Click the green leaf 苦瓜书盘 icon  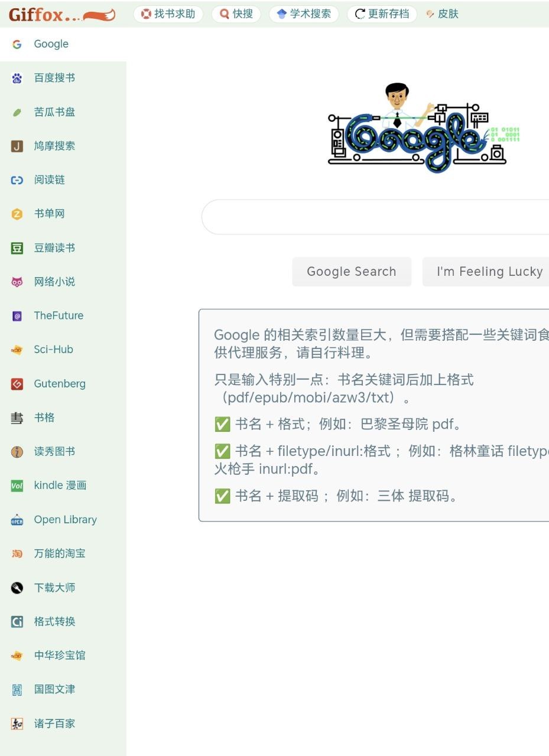[x=17, y=112]
